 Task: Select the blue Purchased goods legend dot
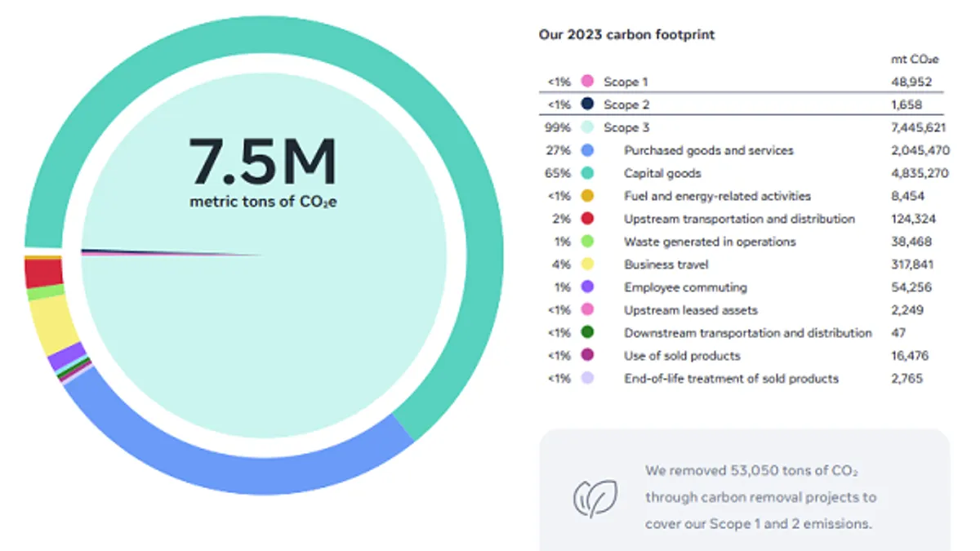click(586, 149)
